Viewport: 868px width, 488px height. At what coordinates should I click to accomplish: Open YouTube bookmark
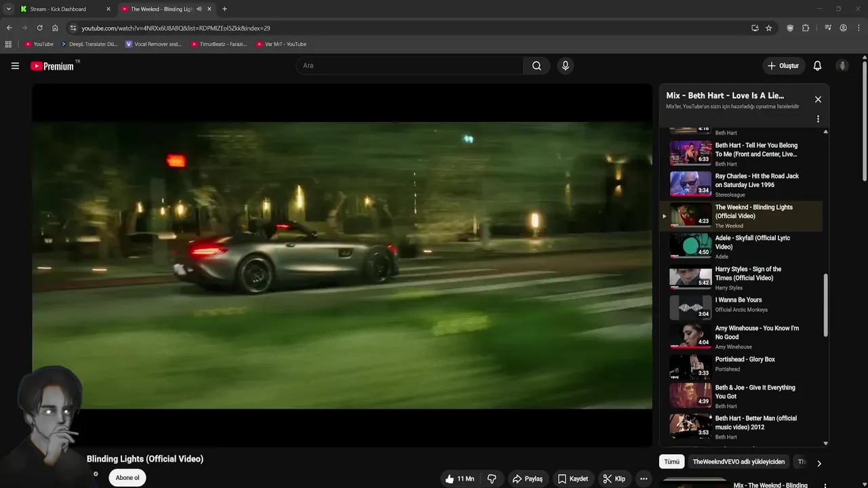pos(39,44)
